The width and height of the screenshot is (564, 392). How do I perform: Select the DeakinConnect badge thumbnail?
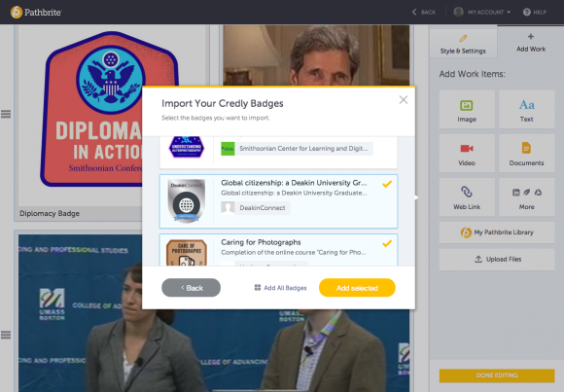pyautogui.click(x=187, y=200)
